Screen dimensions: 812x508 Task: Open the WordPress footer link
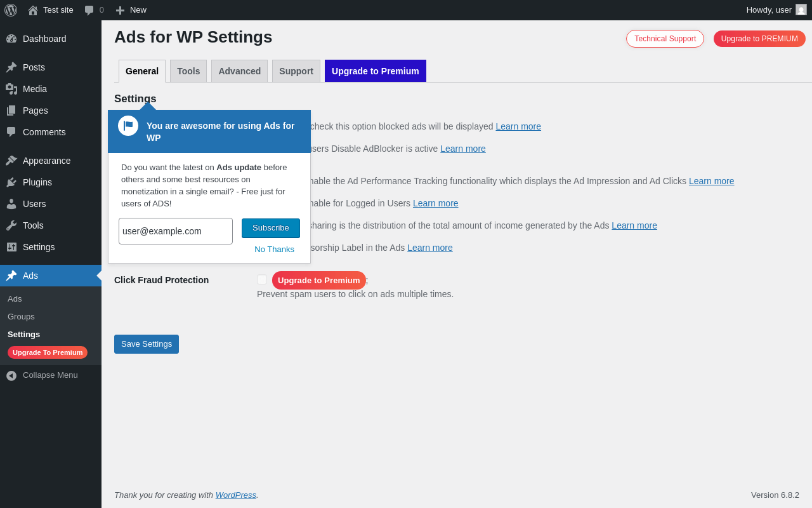pyautogui.click(x=236, y=495)
